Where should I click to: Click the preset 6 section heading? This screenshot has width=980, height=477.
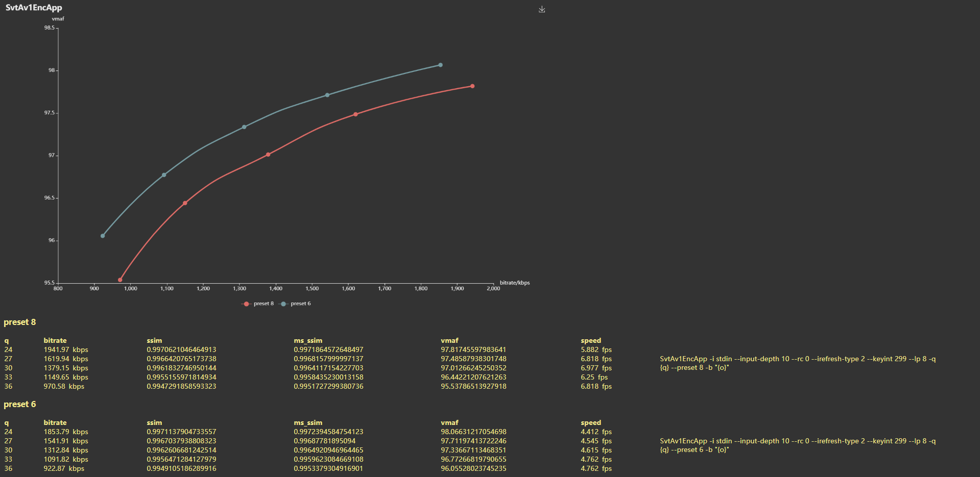coord(19,404)
